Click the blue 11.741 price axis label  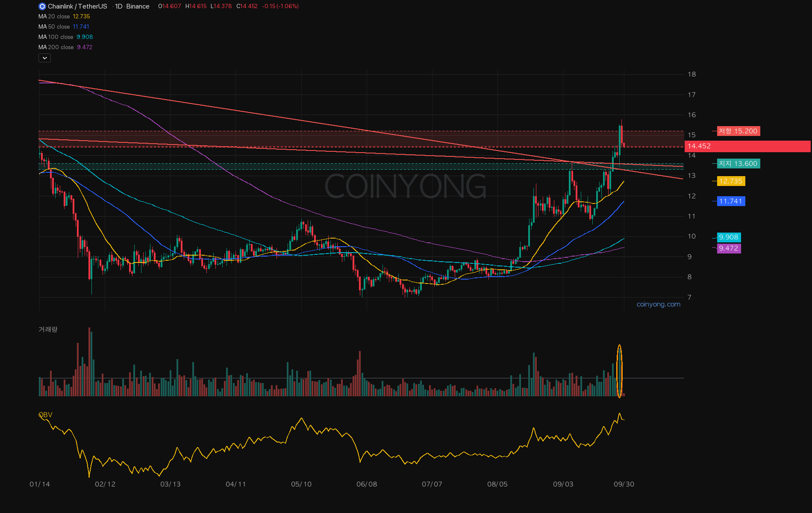click(731, 201)
